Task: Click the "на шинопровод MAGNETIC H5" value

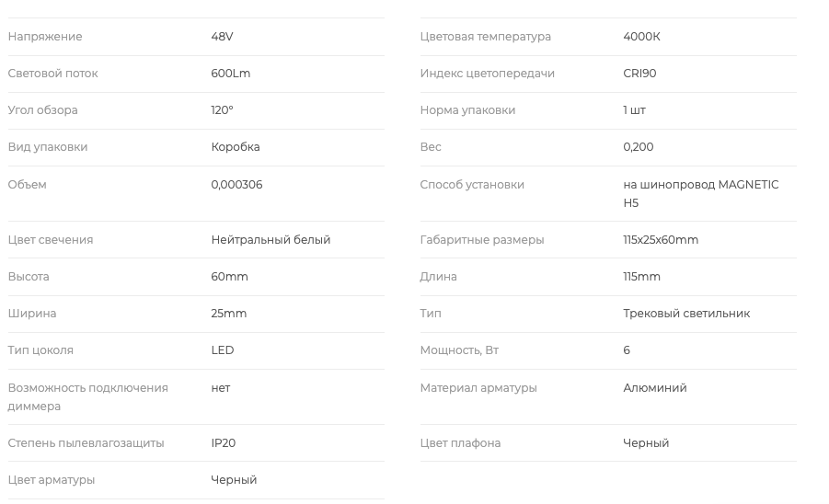Action: (x=700, y=193)
